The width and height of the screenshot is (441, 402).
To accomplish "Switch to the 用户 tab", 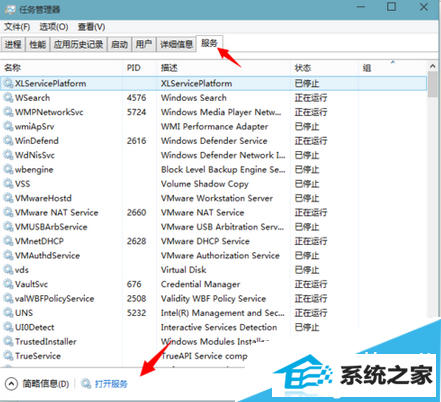I will click(x=144, y=44).
